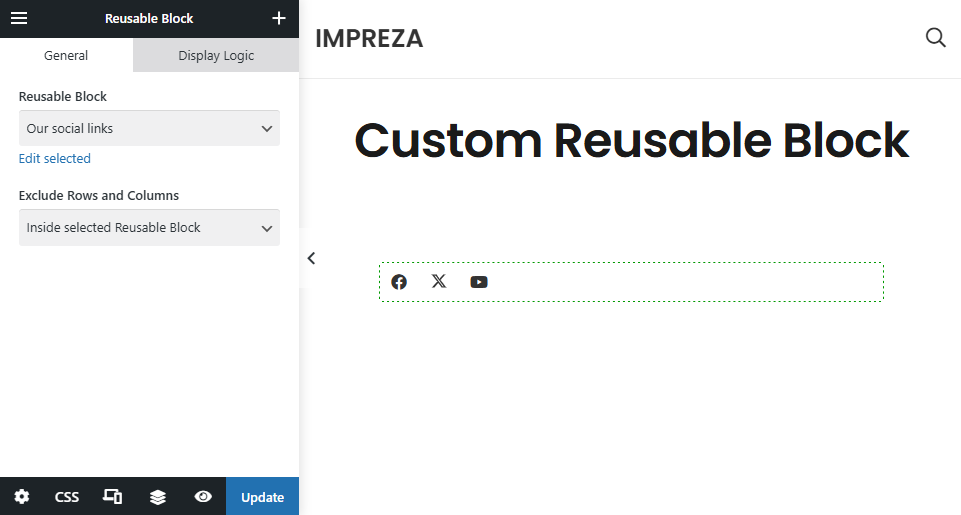
Task: Click the IMPREZA site logo text
Action: [x=369, y=39]
